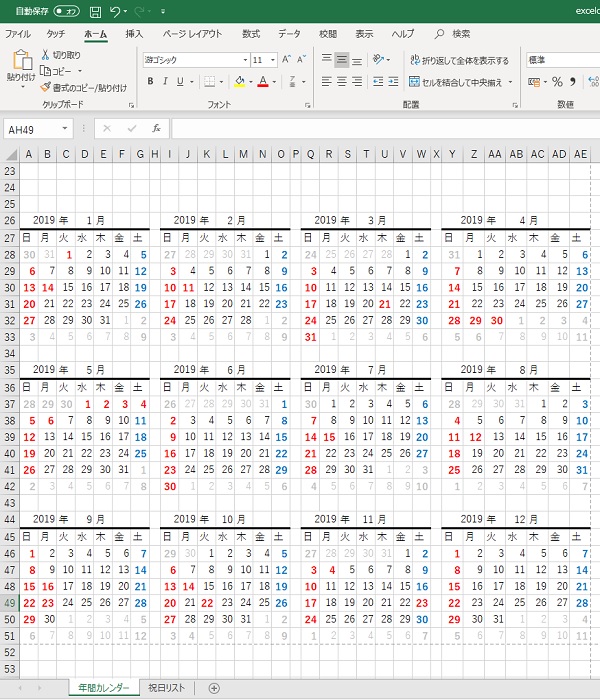Screen dimensions: 600x700
Task: Switch to the 挿入 ribbon tab
Action: (134, 34)
